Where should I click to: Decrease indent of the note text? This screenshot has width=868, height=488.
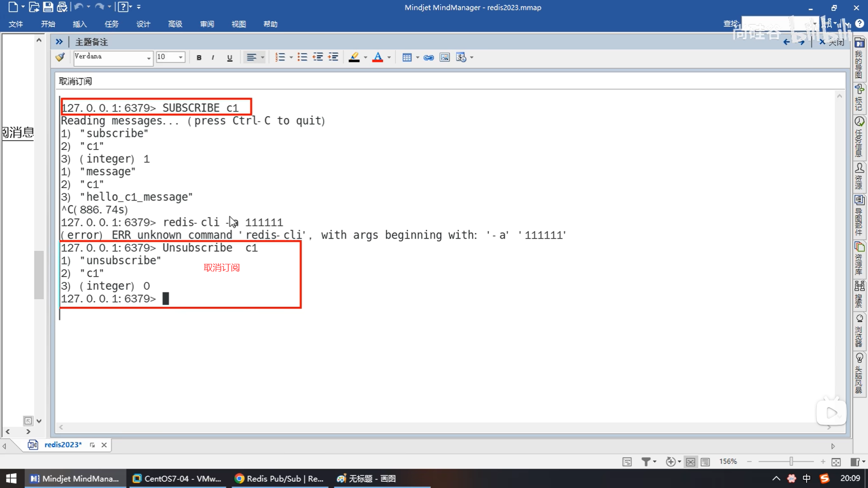[318, 57]
